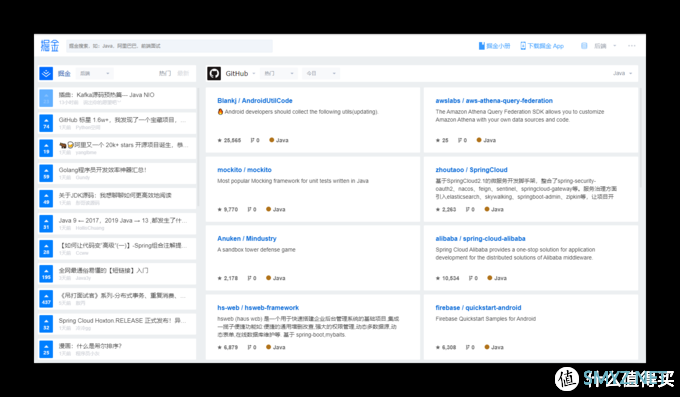Open the three-dots more menu in header

[x=631, y=46]
